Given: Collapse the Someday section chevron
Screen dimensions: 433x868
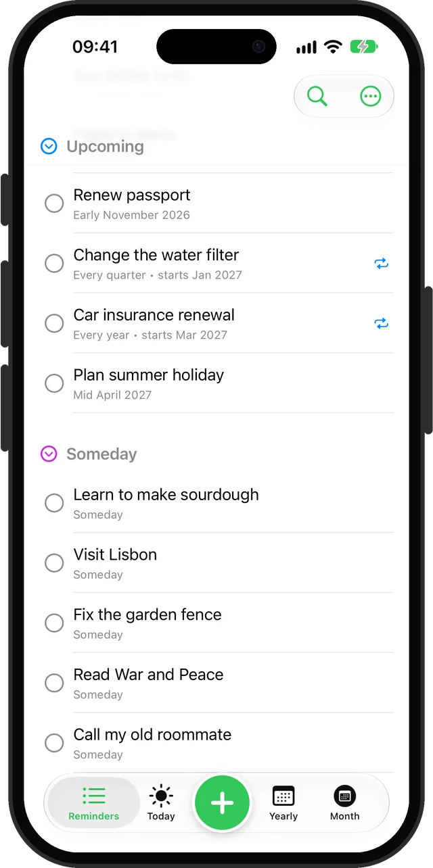Looking at the screenshot, I should pos(49,454).
